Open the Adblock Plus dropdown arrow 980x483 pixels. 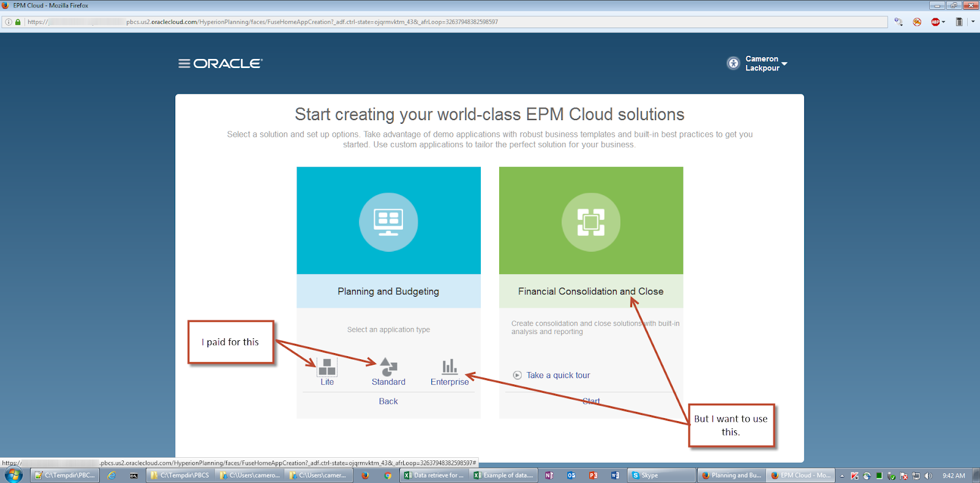[943, 21]
